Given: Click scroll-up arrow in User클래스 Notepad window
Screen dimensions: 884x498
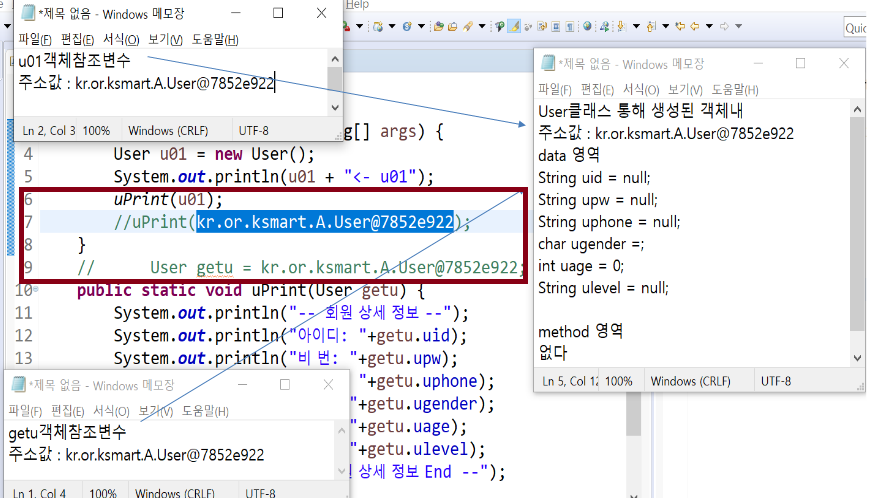Looking at the screenshot, I should 858,109.
